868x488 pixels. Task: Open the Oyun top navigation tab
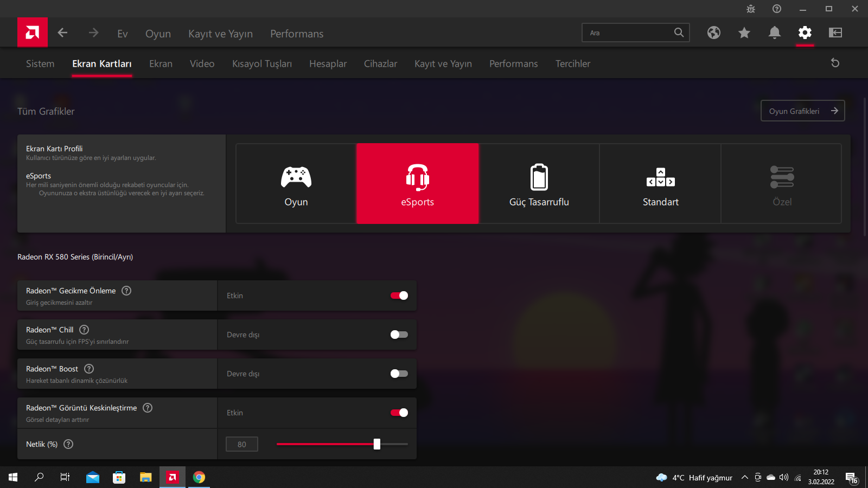pos(158,34)
